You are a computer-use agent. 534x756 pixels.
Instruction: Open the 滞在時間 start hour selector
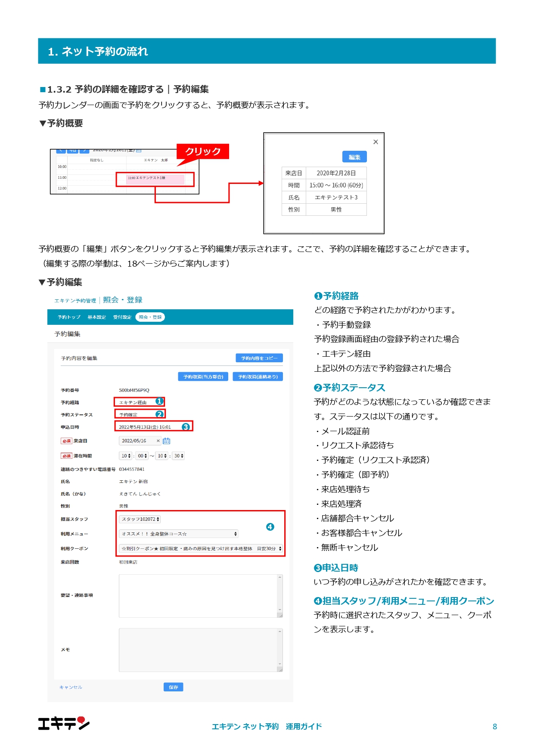pos(126,456)
